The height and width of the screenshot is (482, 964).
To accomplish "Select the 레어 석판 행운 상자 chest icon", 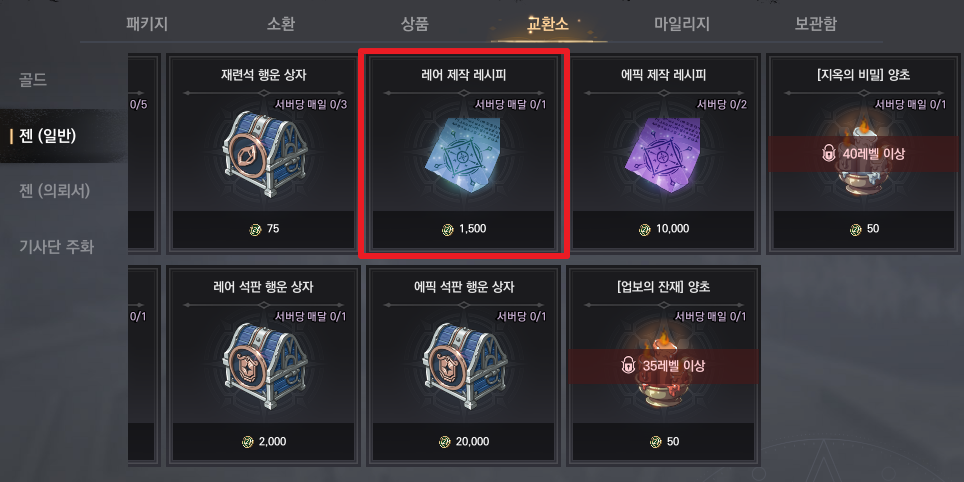I will (263, 367).
